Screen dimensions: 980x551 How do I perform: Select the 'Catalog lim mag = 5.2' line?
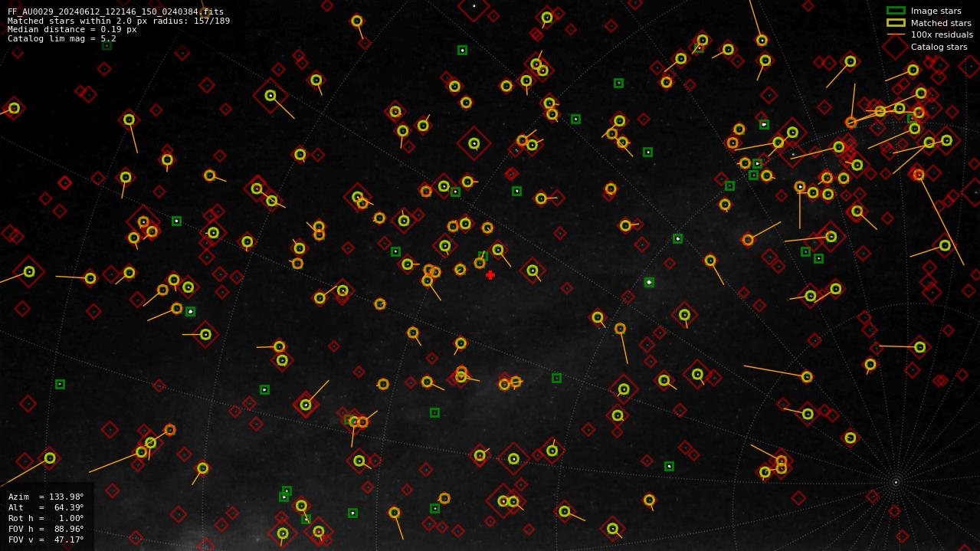62,38
